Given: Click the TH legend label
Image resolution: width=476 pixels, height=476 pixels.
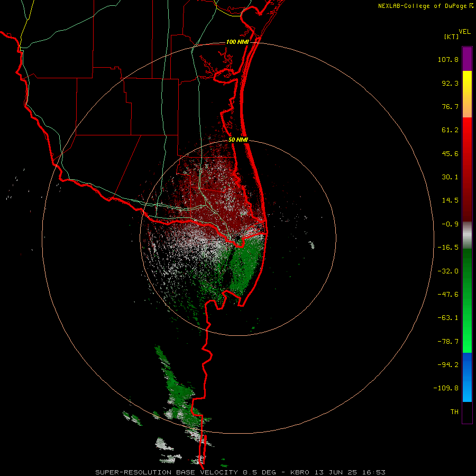Looking at the screenshot, I should (x=454, y=411).
